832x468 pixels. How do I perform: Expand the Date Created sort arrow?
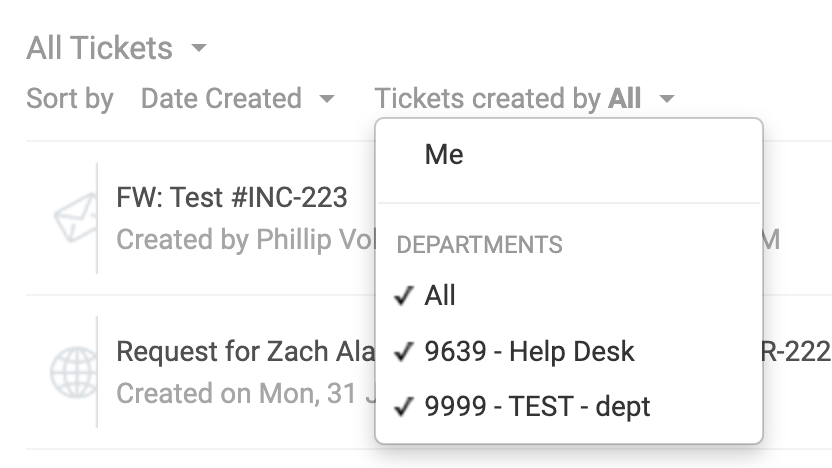[x=327, y=98]
